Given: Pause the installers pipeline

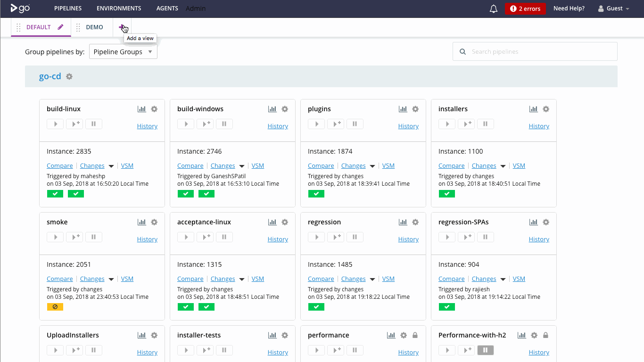Looking at the screenshot, I should pyautogui.click(x=486, y=124).
